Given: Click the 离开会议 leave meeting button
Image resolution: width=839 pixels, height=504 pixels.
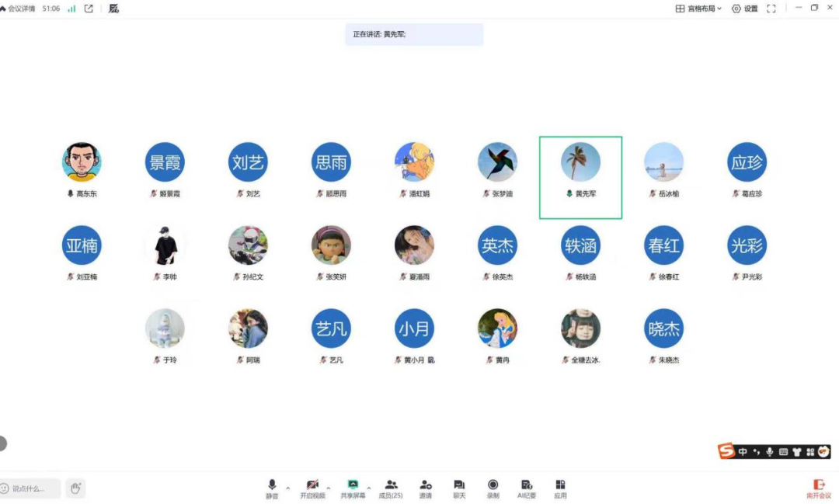Looking at the screenshot, I should [818, 488].
